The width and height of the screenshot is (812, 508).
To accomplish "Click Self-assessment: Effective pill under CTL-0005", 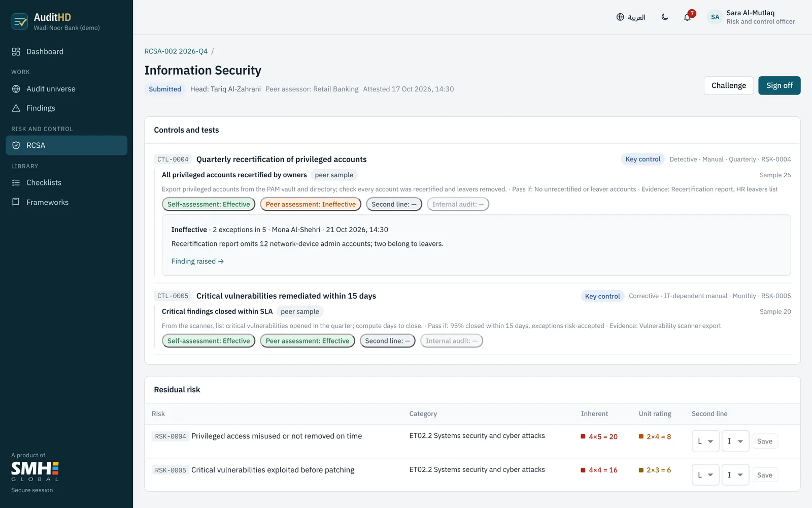I will [209, 341].
